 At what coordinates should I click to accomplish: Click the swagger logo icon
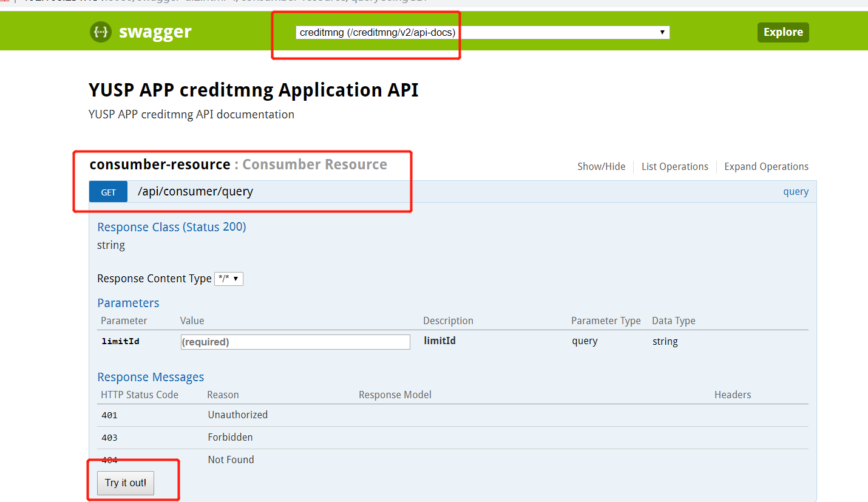pos(101,32)
